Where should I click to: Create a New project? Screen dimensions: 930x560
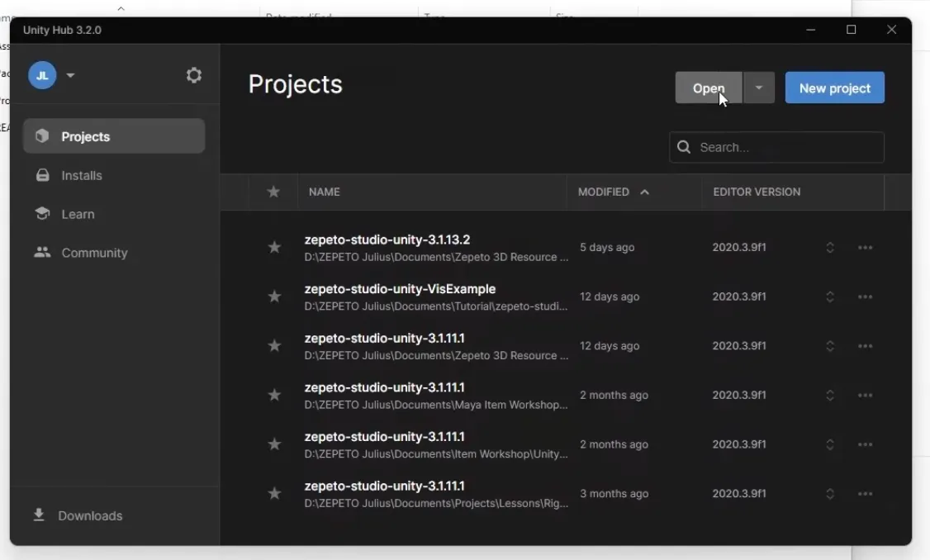tap(834, 88)
